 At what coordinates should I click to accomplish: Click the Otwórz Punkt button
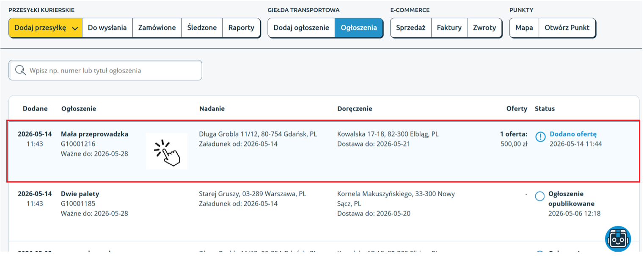click(x=567, y=28)
